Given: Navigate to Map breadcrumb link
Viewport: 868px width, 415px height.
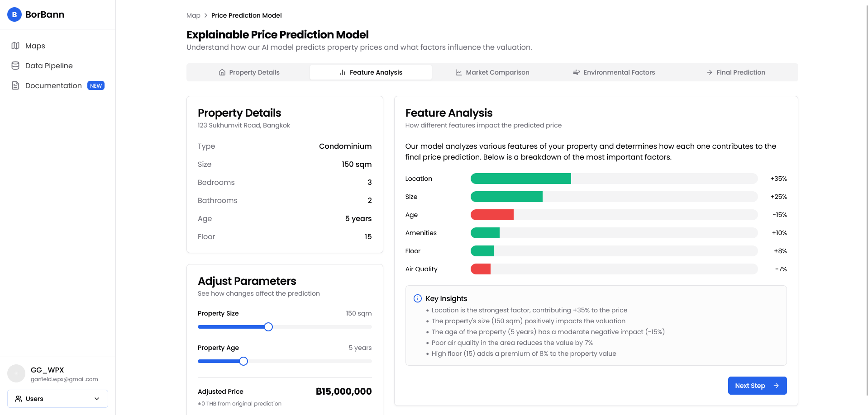Looking at the screenshot, I should click(x=193, y=15).
